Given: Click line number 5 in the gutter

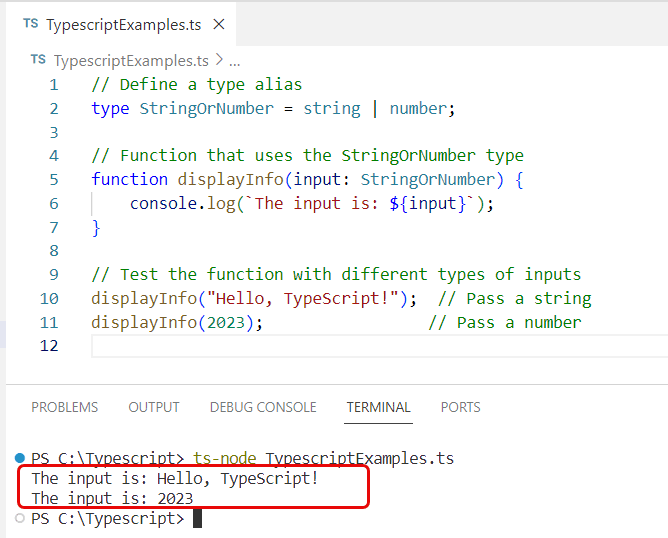Looking at the screenshot, I should (x=54, y=179).
